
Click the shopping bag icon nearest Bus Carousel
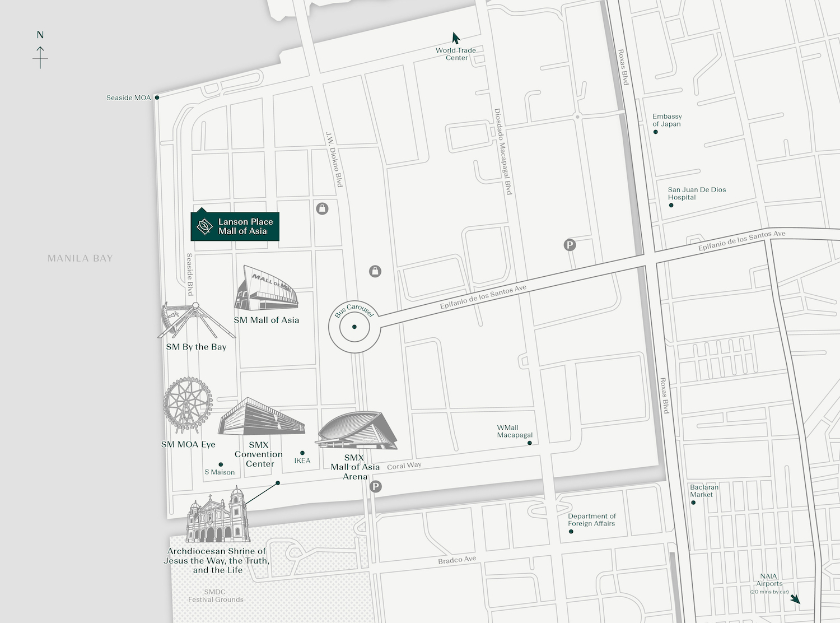375,272
